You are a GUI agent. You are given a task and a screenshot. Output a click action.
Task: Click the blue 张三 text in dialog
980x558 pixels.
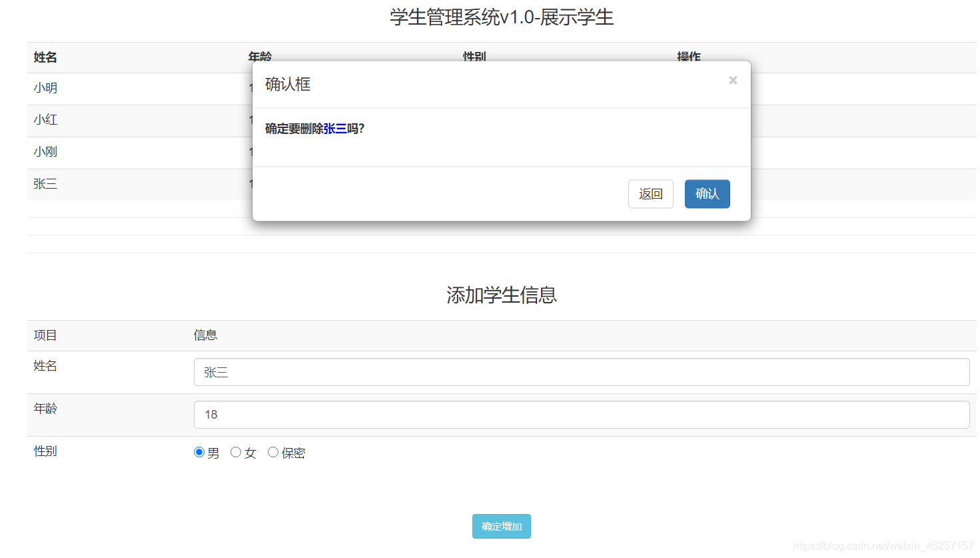(x=335, y=129)
